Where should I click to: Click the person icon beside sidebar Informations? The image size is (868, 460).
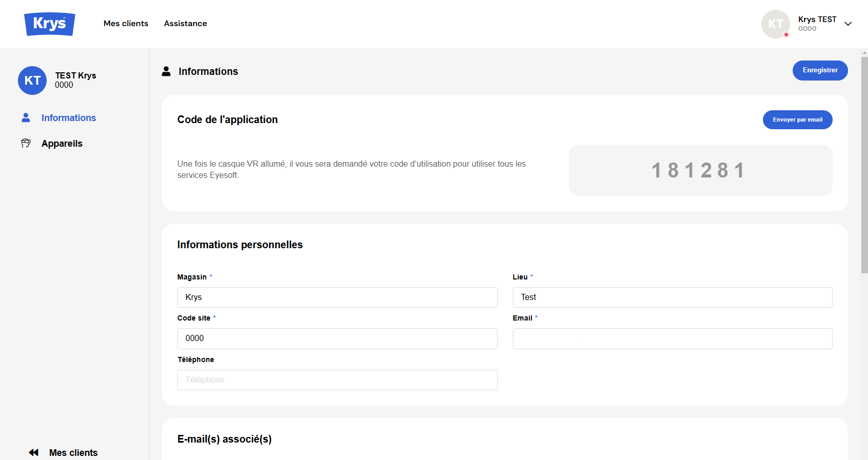click(26, 118)
